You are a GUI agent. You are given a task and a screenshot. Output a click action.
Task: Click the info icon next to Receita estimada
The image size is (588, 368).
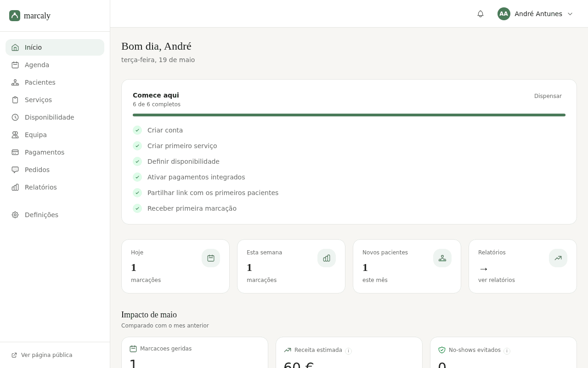[x=348, y=351]
